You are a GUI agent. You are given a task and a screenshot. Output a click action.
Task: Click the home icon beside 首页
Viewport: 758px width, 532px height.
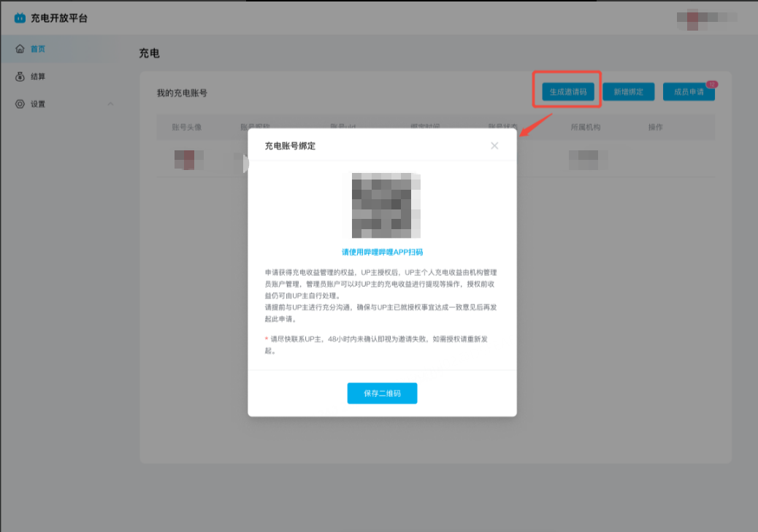[20, 49]
